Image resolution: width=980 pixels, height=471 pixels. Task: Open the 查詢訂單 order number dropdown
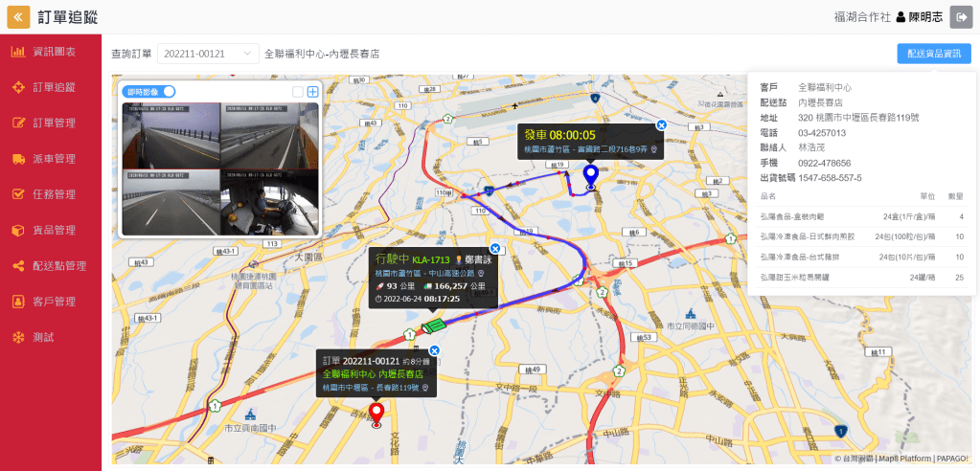point(208,54)
